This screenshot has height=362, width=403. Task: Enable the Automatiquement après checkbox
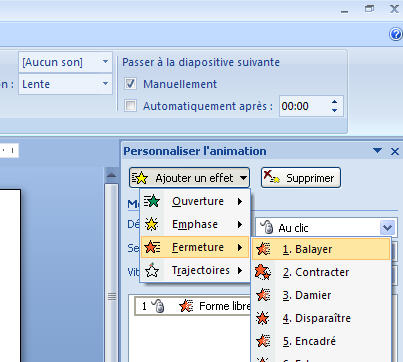tap(130, 106)
